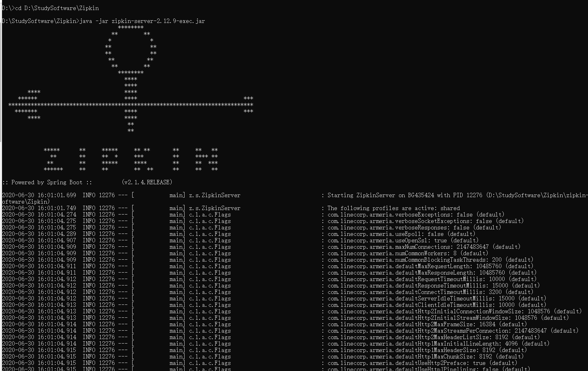Image resolution: width=588 pixels, height=371 pixels.
Task: Click ':: Powered by Spring Boot ::' text
Action: (x=47, y=182)
